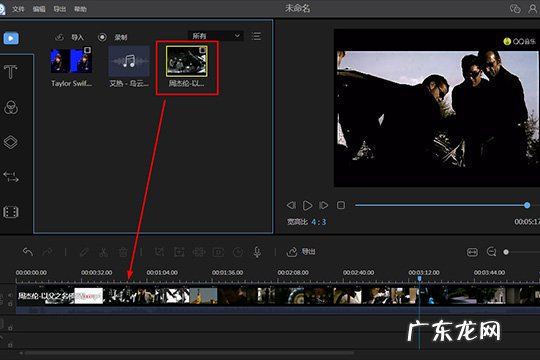Select the Mosaic tool
Image resolution: width=540 pixels, height=360 pixels.
tap(199, 252)
